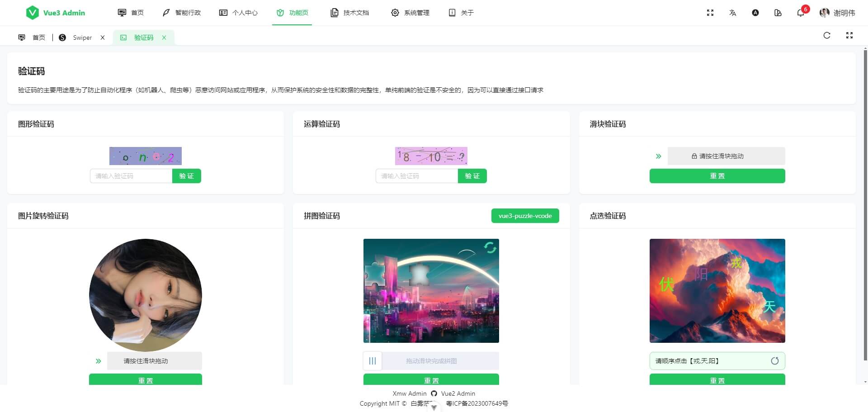Open the vue3-puzzle-vcode link button
The image size is (868, 412).
click(525, 216)
